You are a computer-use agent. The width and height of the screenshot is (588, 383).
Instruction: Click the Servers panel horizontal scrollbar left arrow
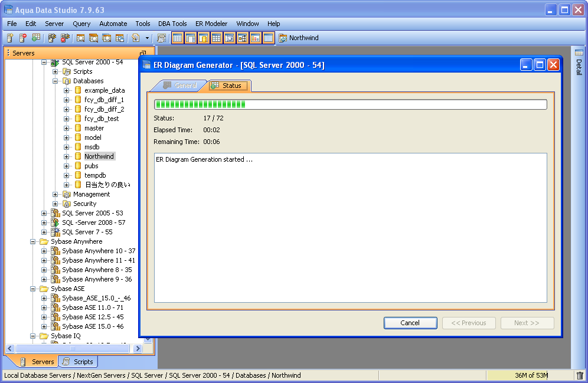tap(10, 349)
